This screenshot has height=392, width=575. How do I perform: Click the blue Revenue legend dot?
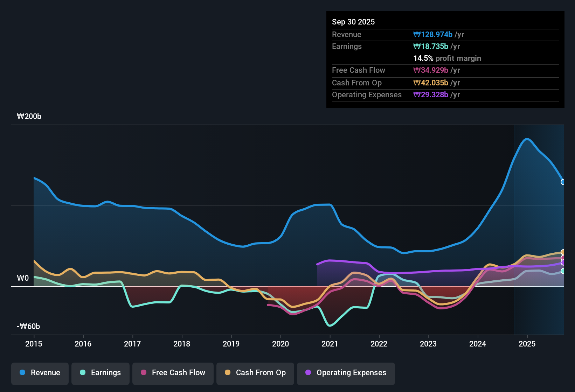22,373
